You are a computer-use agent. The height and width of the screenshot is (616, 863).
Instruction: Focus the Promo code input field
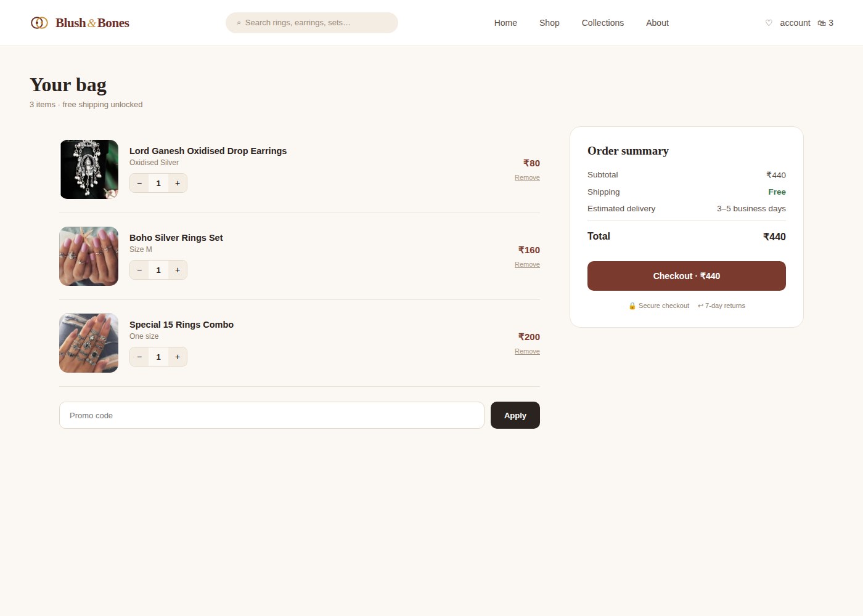pos(272,415)
